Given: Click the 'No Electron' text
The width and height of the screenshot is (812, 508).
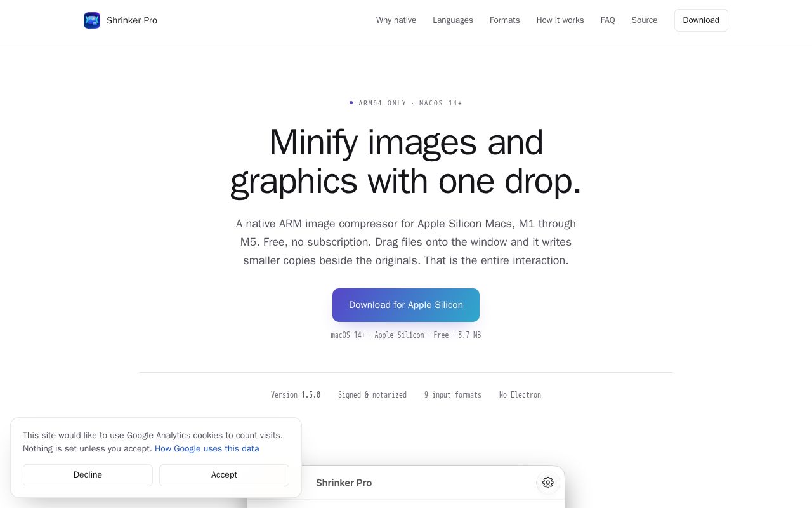Looking at the screenshot, I should pyautogui.click(x=520, y=395).
